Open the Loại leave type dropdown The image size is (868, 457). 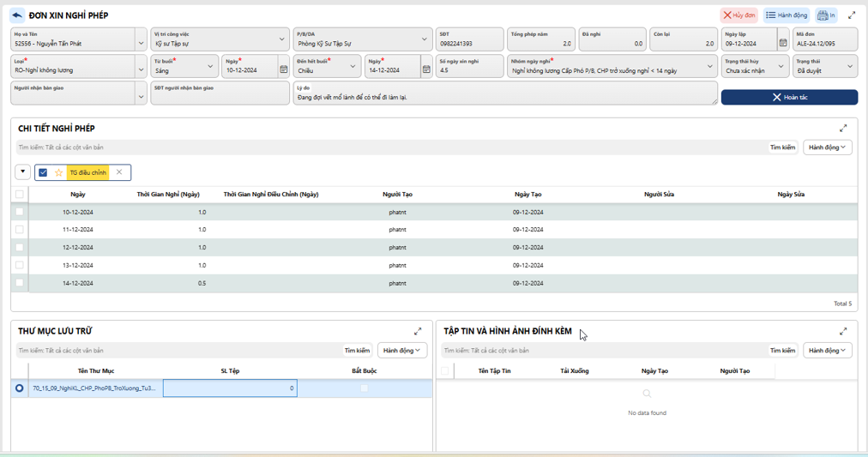[x=141, y=69]
